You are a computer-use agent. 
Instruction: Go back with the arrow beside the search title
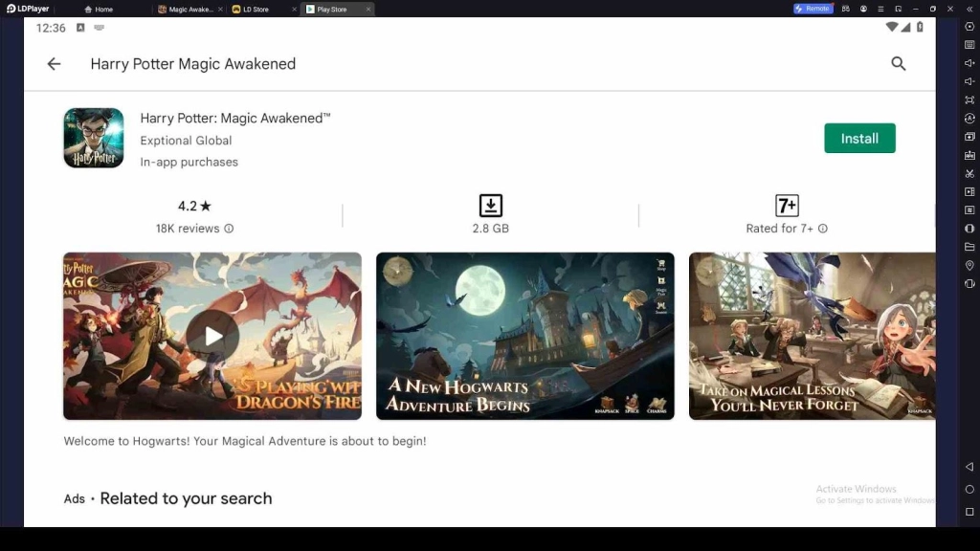point(54,64)
